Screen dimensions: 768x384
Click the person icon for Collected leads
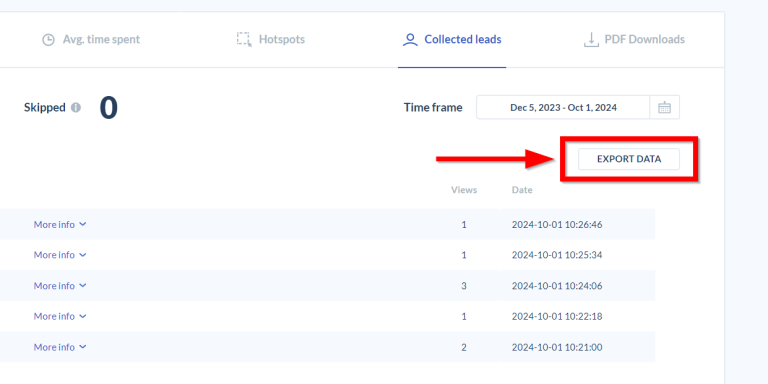(x=410, y=40)
